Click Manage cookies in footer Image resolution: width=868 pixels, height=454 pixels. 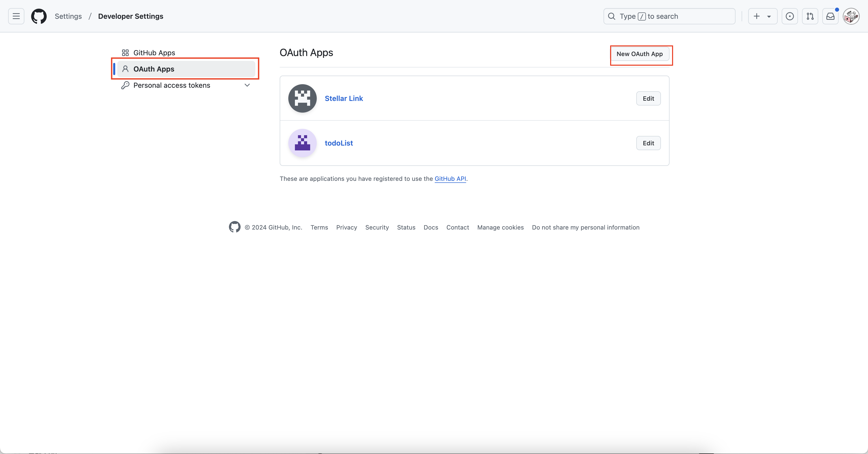pos(500,227)
